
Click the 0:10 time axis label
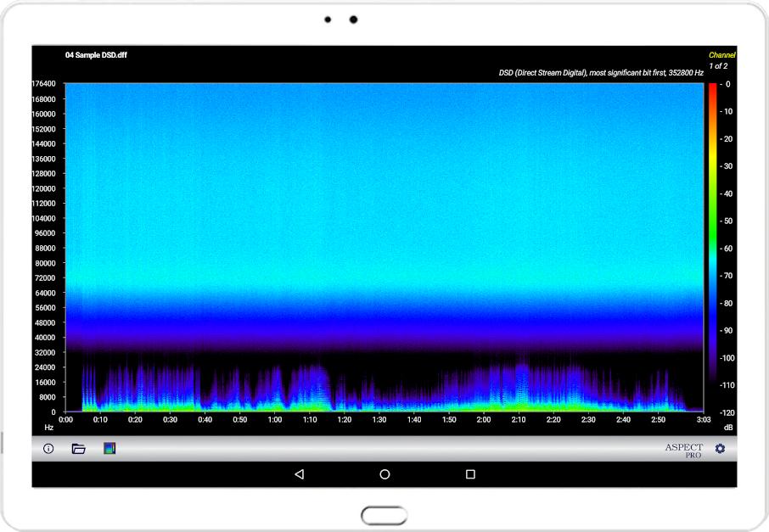coord(100,420)
